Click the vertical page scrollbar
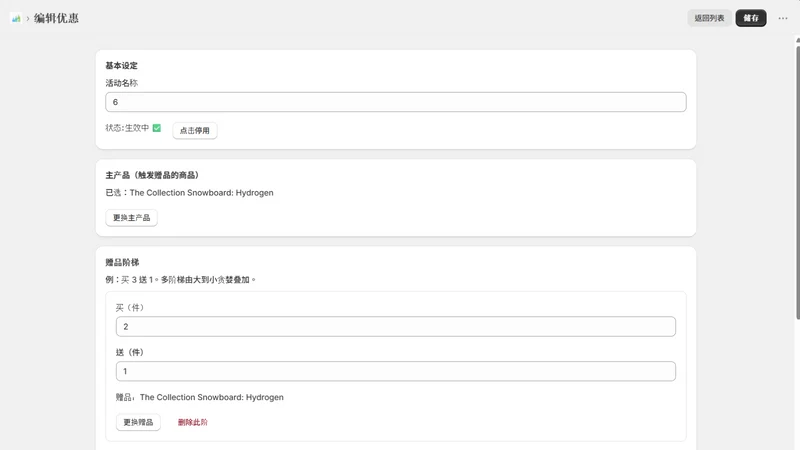800x450 pixels. click(x=797, y=183)
